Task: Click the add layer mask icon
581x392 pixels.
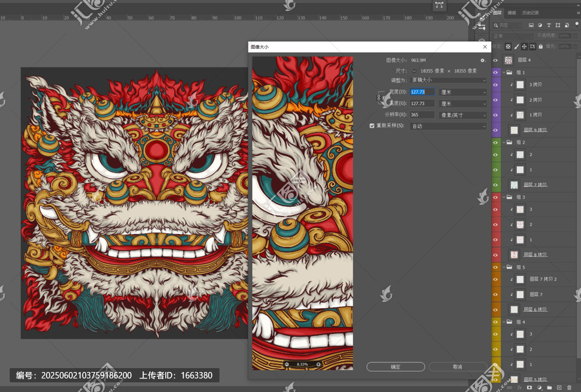Action: [x=529, y=387]
